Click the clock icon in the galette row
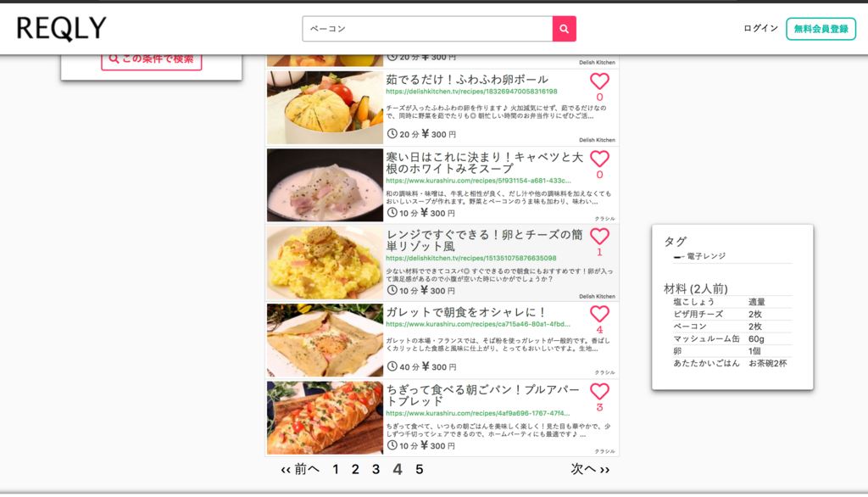 tap(392, 366)
